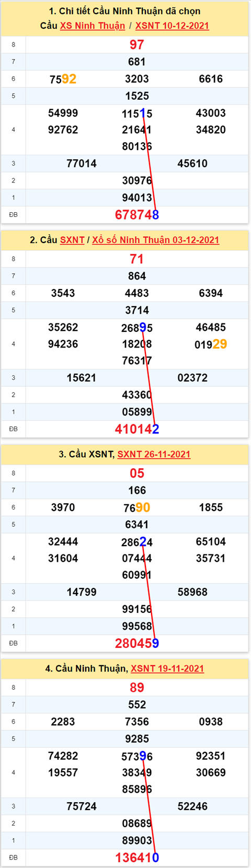Image resolution: width=251 pixels, height=868 pixels.
Task: Click prize 8 number 05
Action: [x=137, y=473]
